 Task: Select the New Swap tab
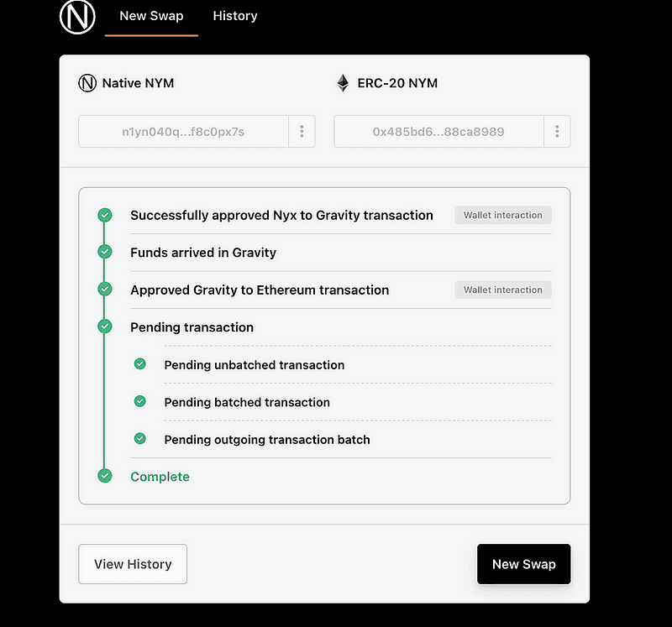151,16
